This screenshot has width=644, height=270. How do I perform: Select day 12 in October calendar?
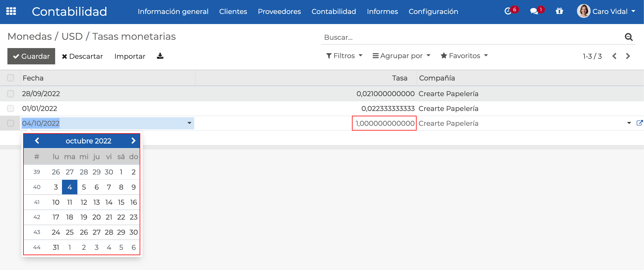(x=84, y=202)
